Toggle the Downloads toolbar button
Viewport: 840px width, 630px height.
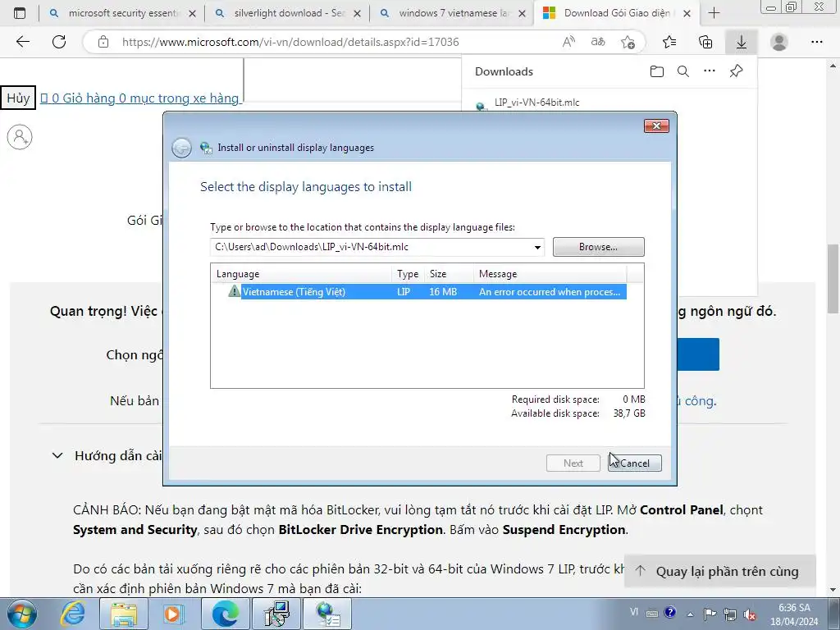click(x=742, y=42)
